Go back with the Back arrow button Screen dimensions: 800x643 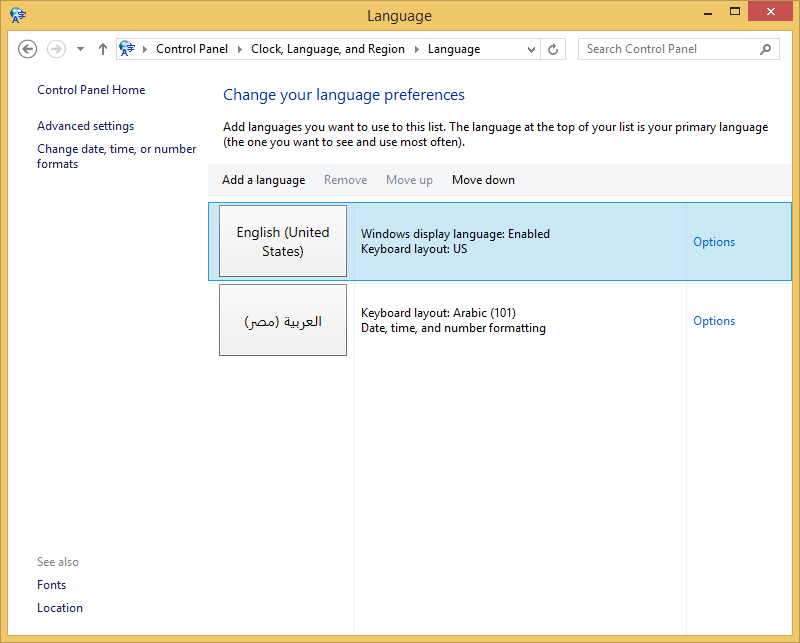point(28,49)
